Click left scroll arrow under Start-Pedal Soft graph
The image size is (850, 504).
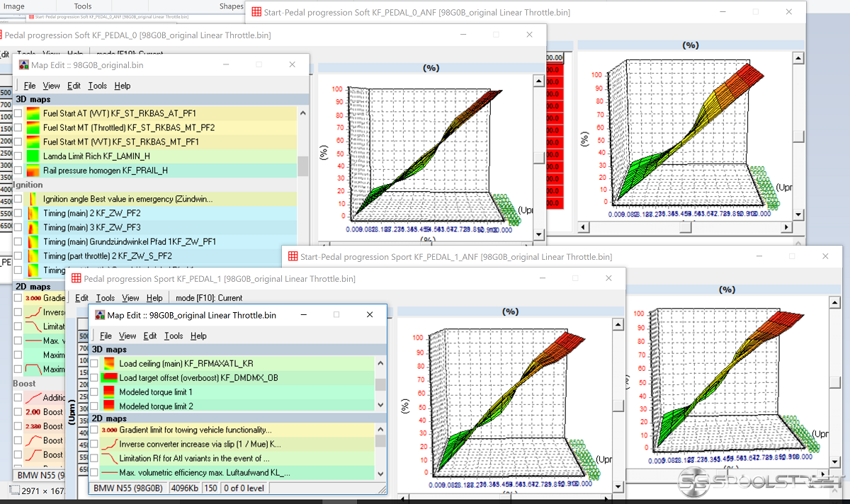[584, 227]
